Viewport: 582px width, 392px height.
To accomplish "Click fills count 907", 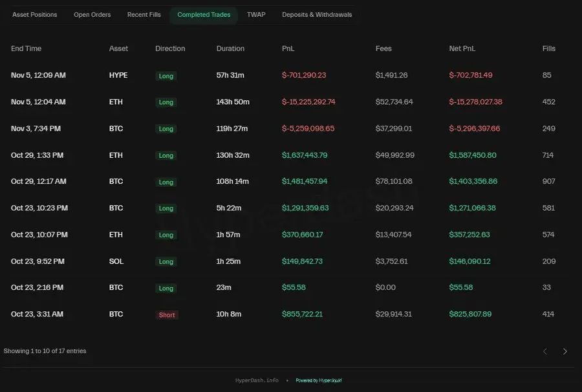I will click(548, 182).
